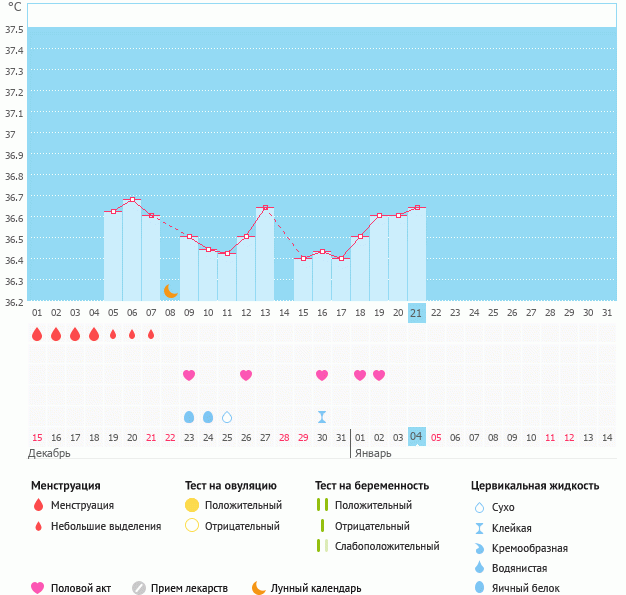The height and width of the screenshot is (595, 626).
Task: Click the intercourse heart on cycle day 16
Action: (x=322, y=375)
